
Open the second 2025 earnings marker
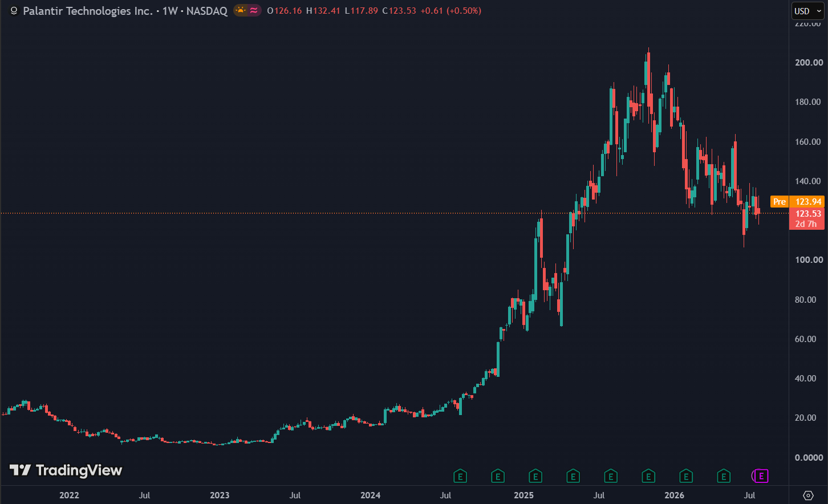click(573, 475)
